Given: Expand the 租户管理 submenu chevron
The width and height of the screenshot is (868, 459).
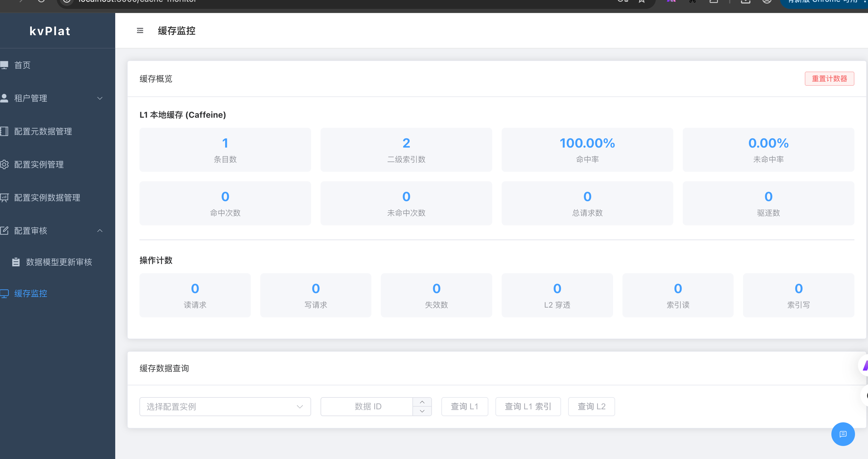Looking at the screenshot, I should pos(100,98).
